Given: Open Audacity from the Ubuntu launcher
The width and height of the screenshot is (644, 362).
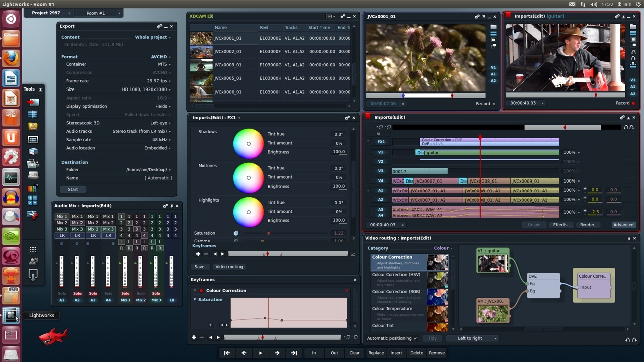Looking at the screenshot, I should 11,197.
